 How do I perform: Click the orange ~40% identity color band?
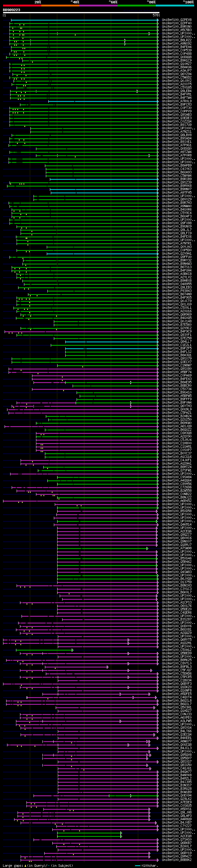point(60,6)
